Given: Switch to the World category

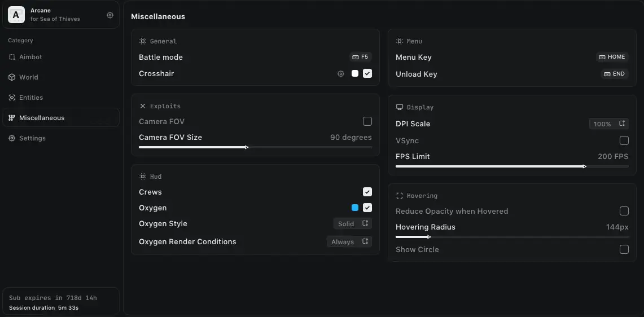Looking at the screenshot, I should (x=61, y=77).
